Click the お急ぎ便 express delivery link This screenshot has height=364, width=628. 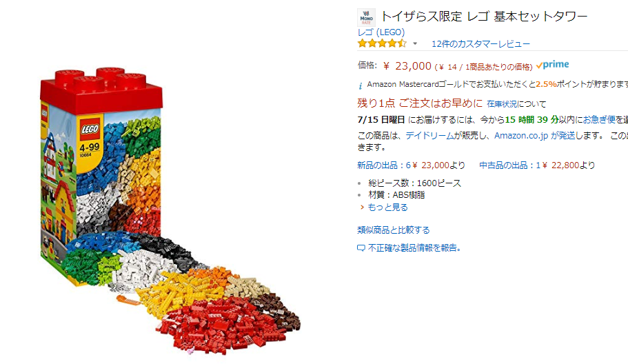(x=599, y=120)
